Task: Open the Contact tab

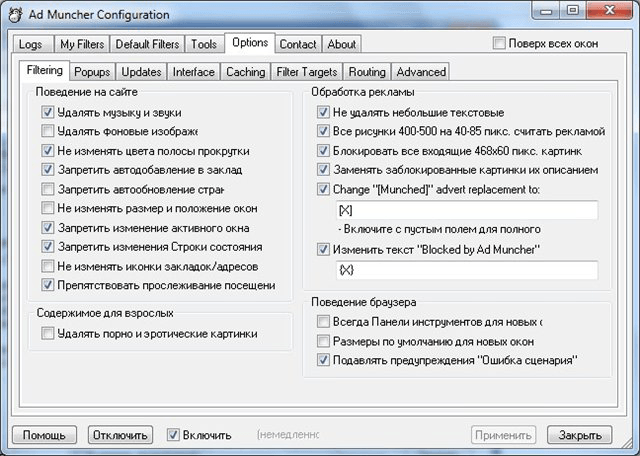Action: coord(298,44)
